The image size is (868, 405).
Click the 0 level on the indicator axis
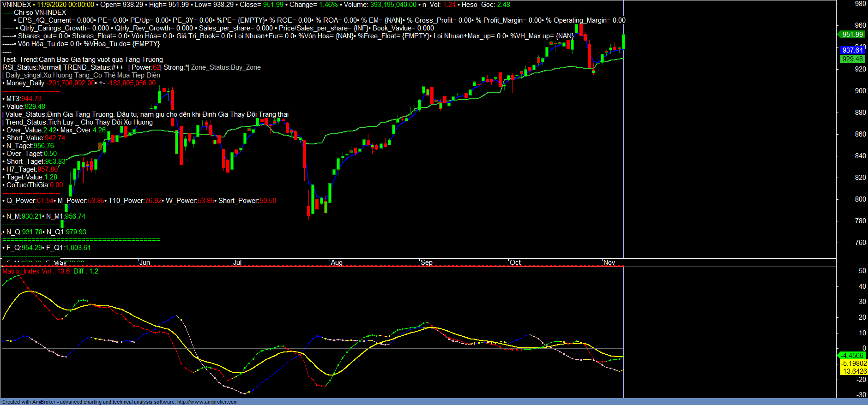tap(864, 348)
